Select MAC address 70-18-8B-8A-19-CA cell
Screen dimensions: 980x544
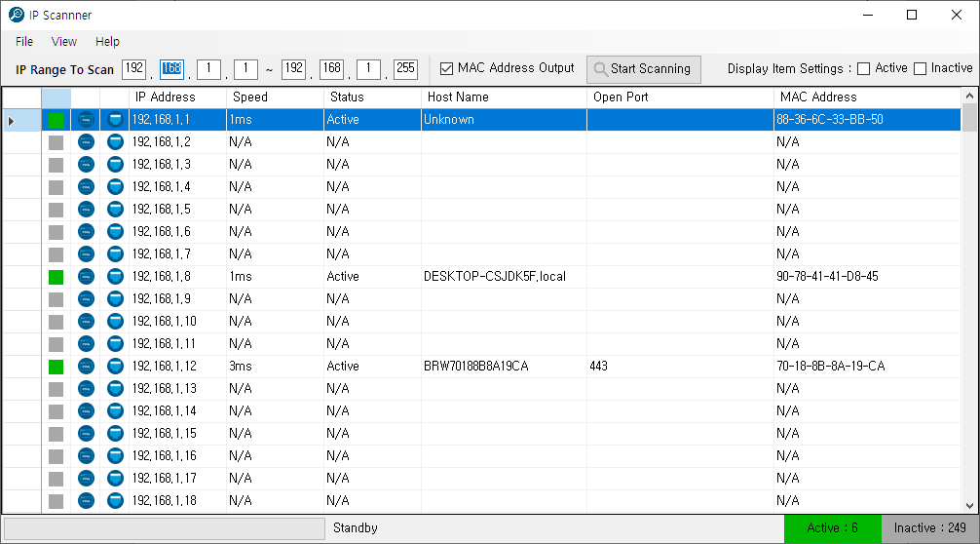point(867,367)
